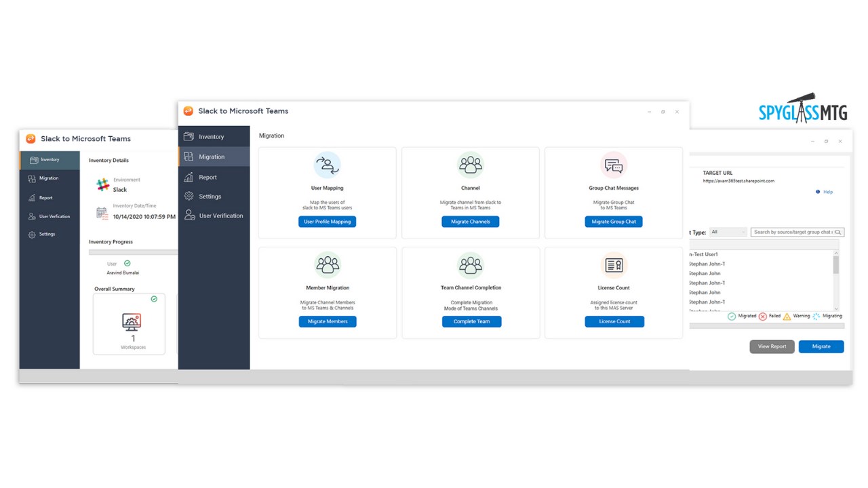Click the green check icon next to User

[127, 263]
